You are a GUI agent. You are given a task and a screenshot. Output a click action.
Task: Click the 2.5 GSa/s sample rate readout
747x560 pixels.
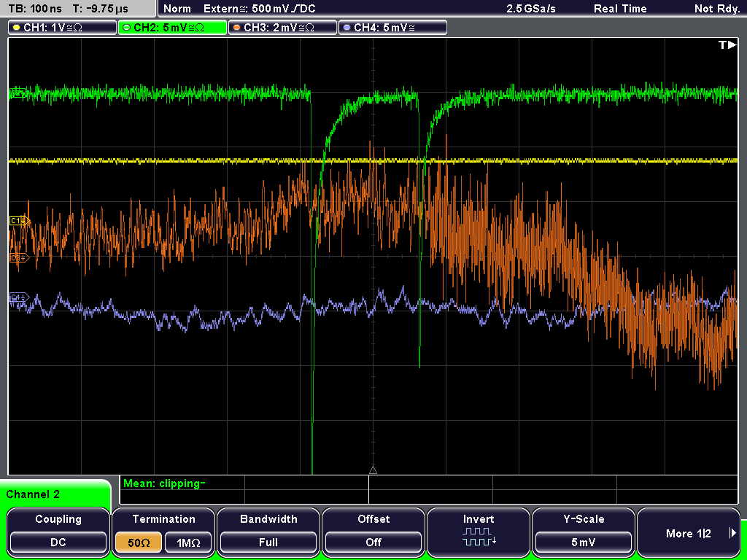tap(531, 9)
